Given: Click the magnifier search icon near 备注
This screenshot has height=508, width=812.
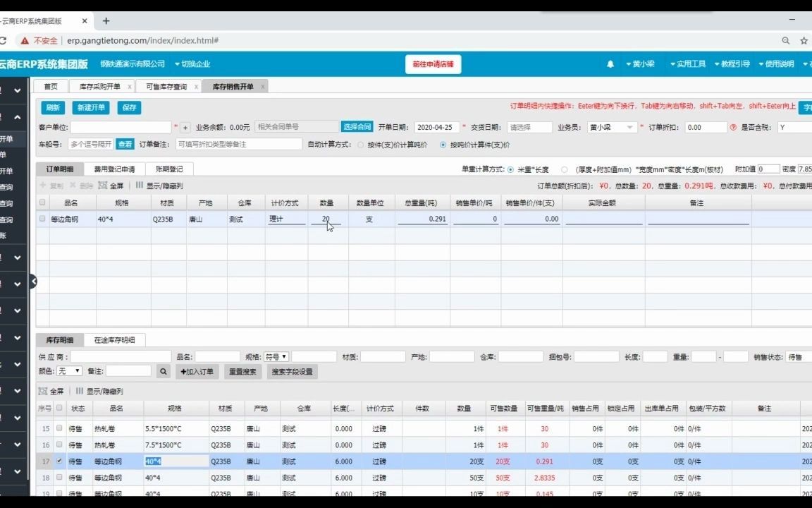Looking at the screenshot, I should click(x=163, y=370).
